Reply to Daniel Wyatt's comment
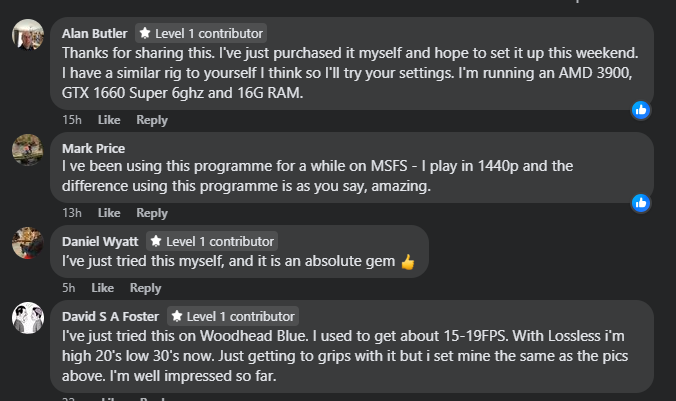Viewport: 676px width, 401px height. tap(145, 288)
